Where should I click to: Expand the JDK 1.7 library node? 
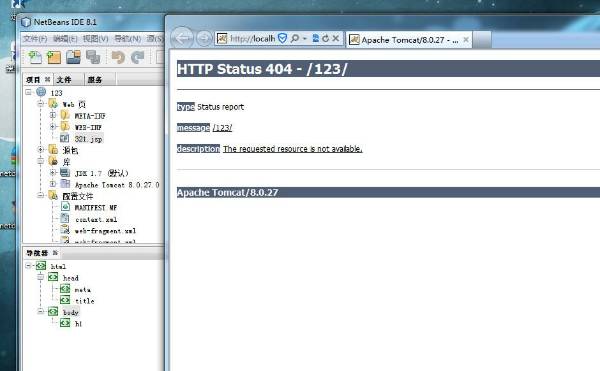coord(53,172)
